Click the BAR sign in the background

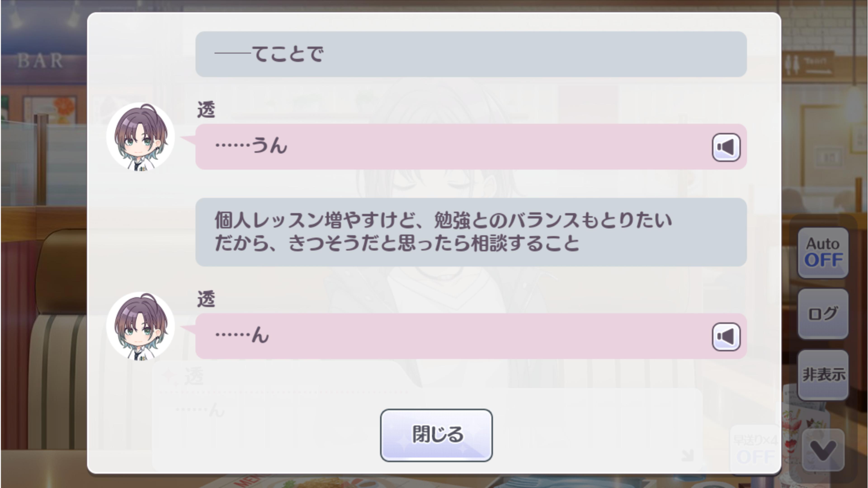click(40, 61)
